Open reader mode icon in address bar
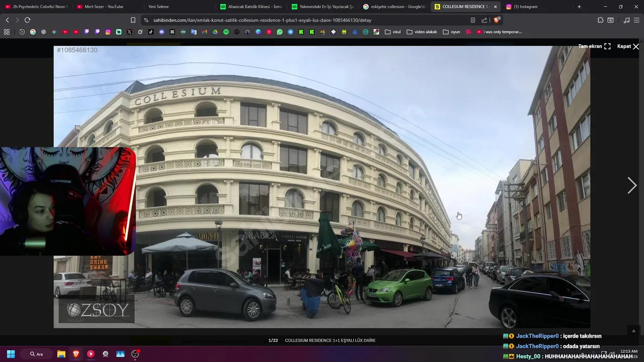The width and height of the screenshot is (644, 362). coord(473,20)
